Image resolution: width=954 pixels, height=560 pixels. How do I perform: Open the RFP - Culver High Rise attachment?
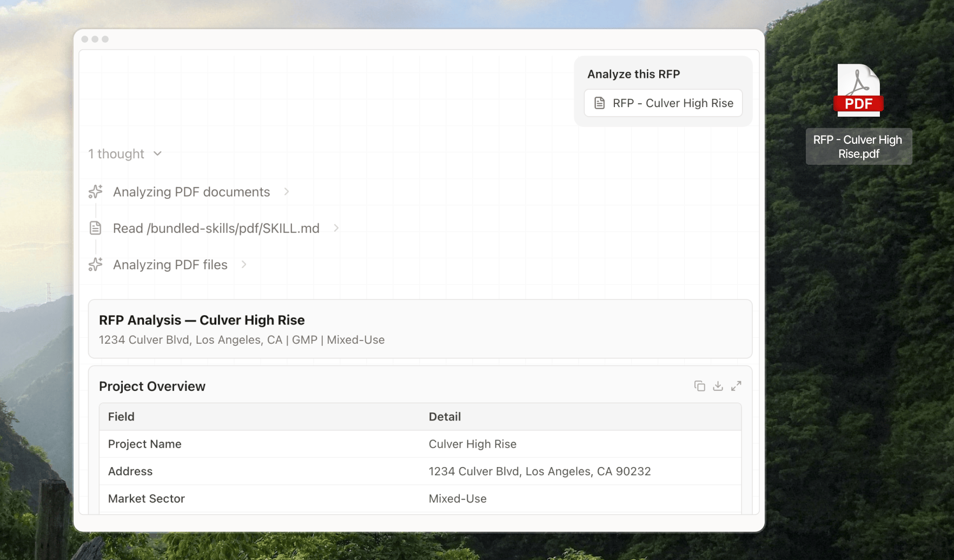(x=663, y=103)
